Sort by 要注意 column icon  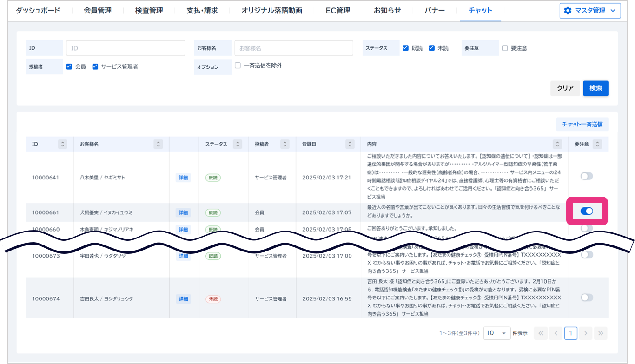pyautogui.click(x=598, y=144)
